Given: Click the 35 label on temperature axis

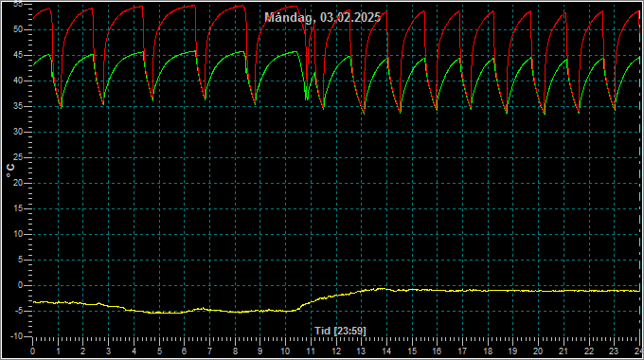Looking at the screenshot, I should pos(17,106).
